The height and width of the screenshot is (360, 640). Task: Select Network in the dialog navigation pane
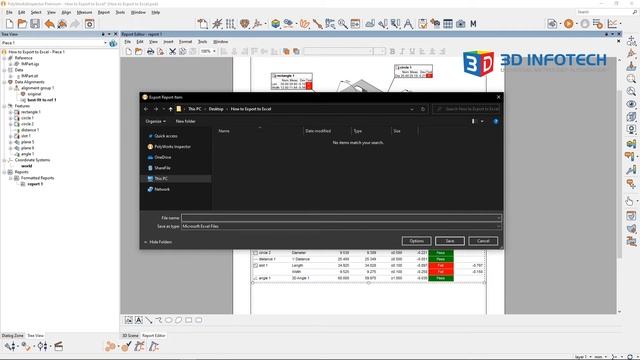[x=162, y=189]
